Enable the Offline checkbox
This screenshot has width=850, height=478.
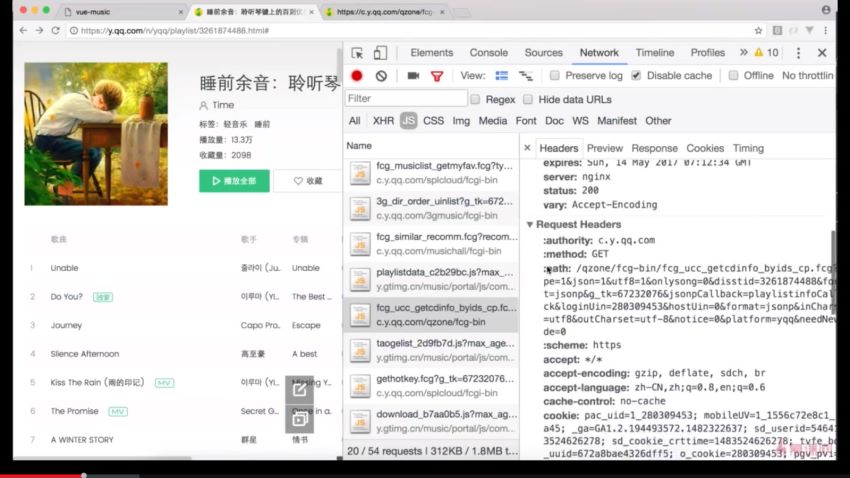click(x=733, y=75)
